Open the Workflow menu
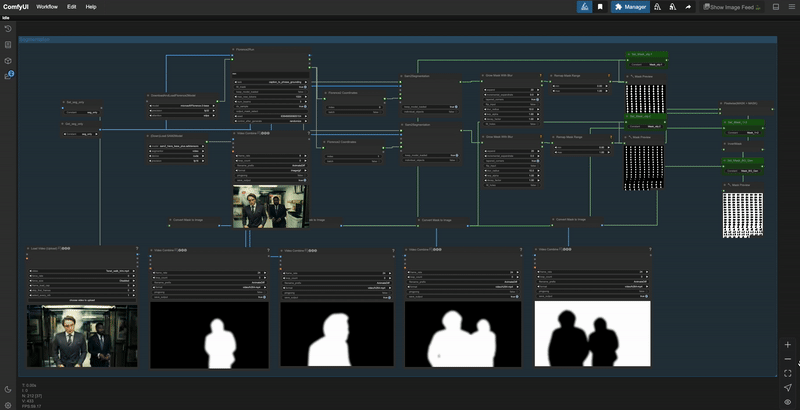 [x=47, y=7]
